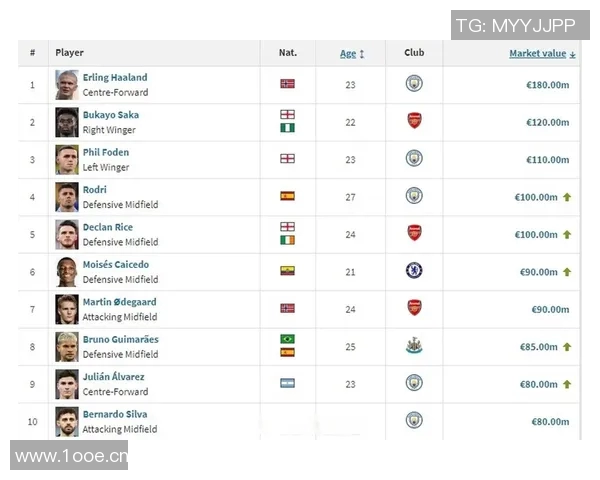The image size is (600, 480).
Task: Click Chelsea crest in Moisés Caicedo row
Action: (414, 271)
